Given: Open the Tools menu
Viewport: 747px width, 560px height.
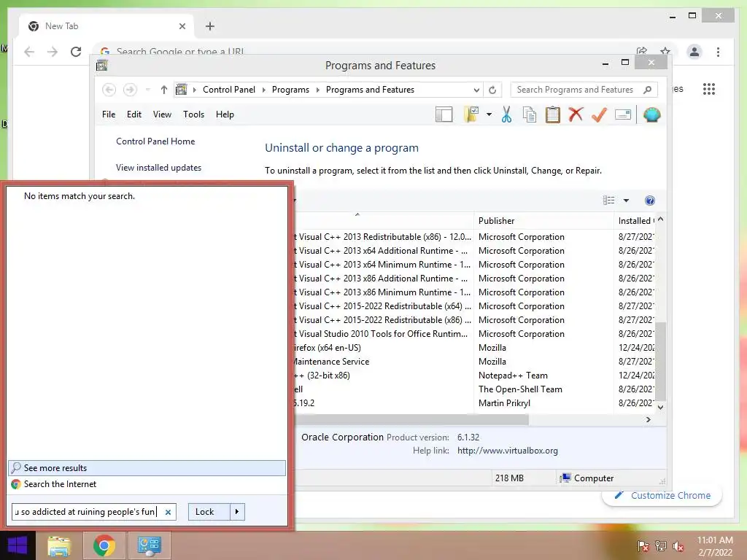Looking at the screenshot, I should (193, 114).
